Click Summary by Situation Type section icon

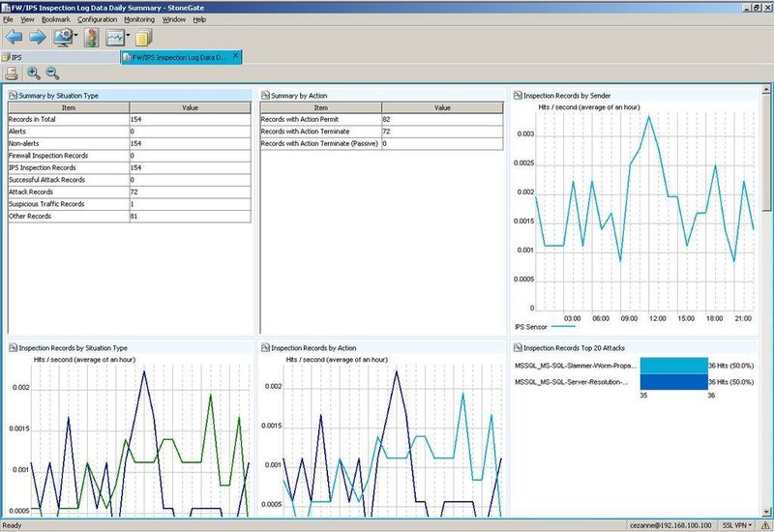click(x=13, y=95)
